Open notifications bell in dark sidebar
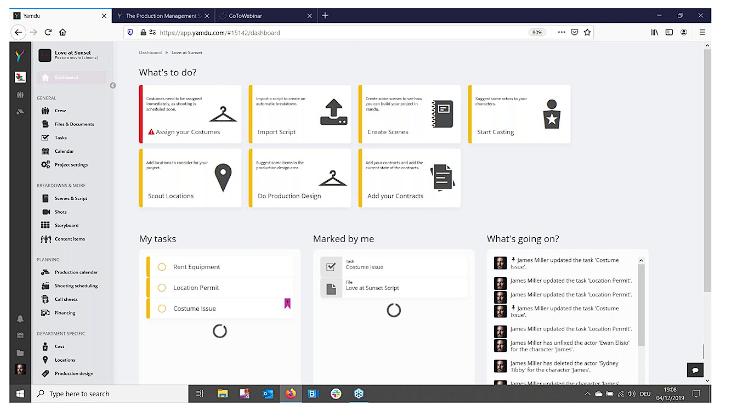Image resolution: width=730 pixels, height=408 pixels. click(20, 319)
